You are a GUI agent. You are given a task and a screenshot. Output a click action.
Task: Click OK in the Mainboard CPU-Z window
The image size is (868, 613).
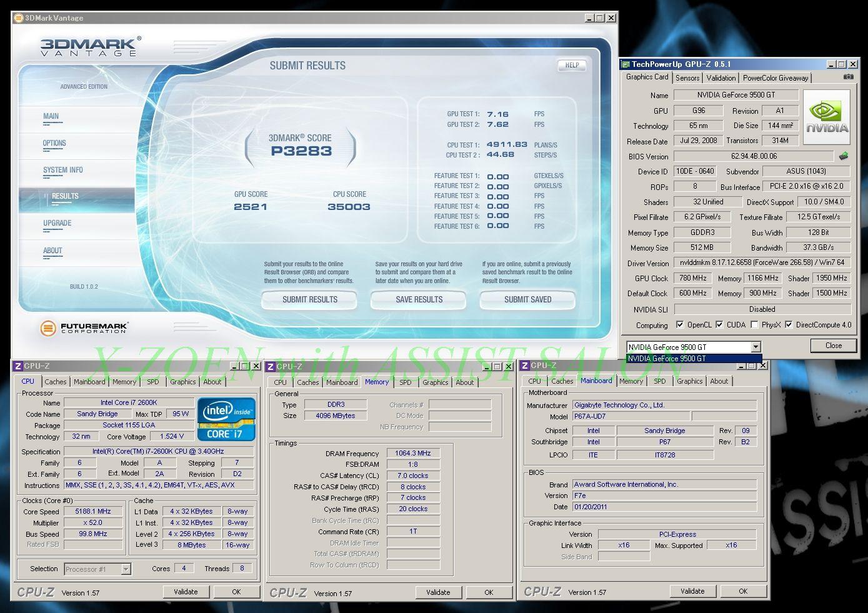click(x=743, y=591)
